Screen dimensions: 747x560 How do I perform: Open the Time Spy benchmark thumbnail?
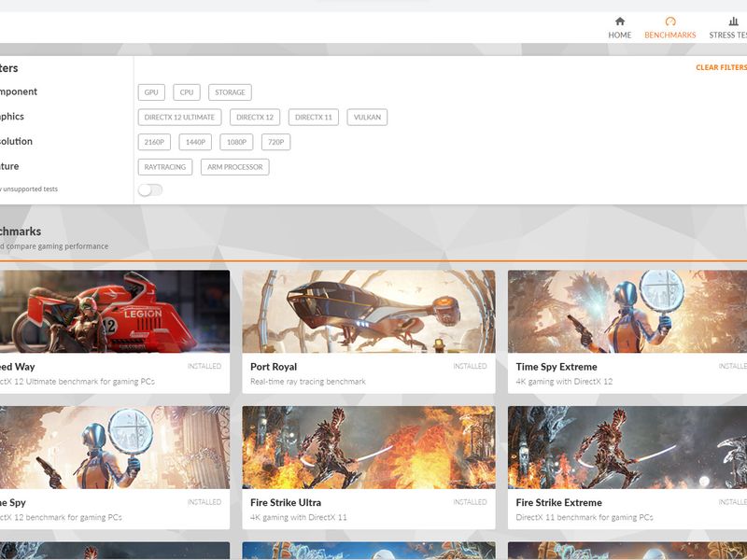[115, 447]
